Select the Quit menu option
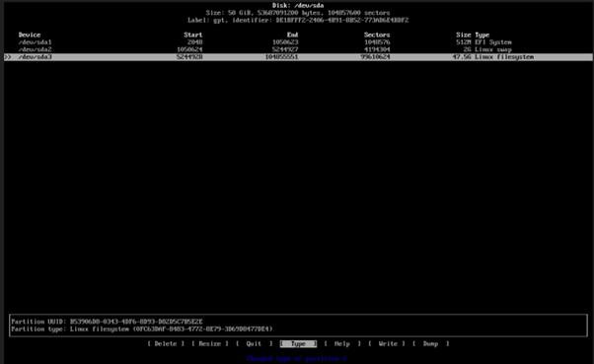The width and height of the screenshot is (594, 364). pyautogui.click(x=255, y=343)
